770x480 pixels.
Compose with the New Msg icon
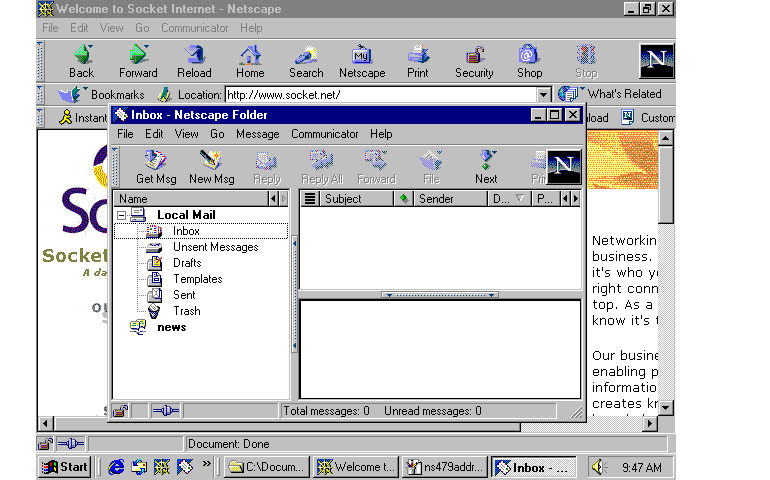[212, 168]
